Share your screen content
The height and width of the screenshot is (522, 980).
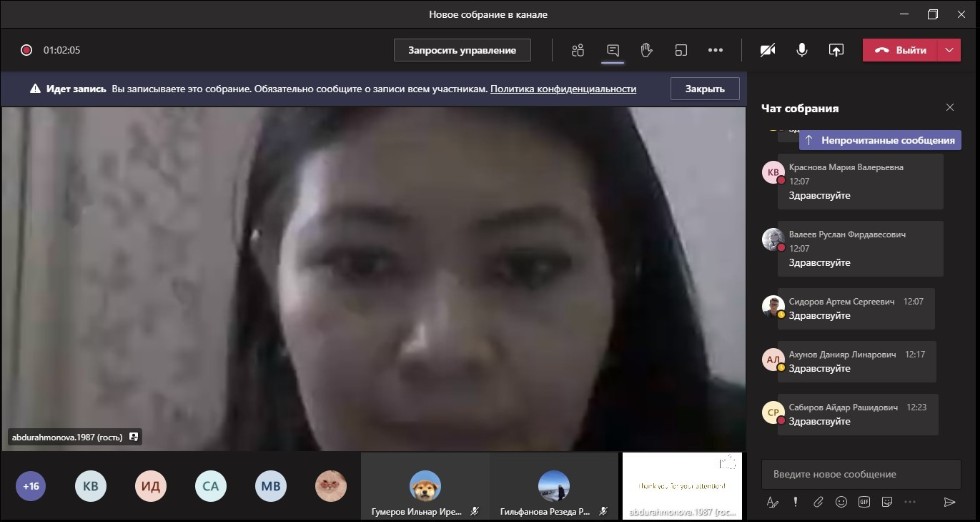[836, 50]
